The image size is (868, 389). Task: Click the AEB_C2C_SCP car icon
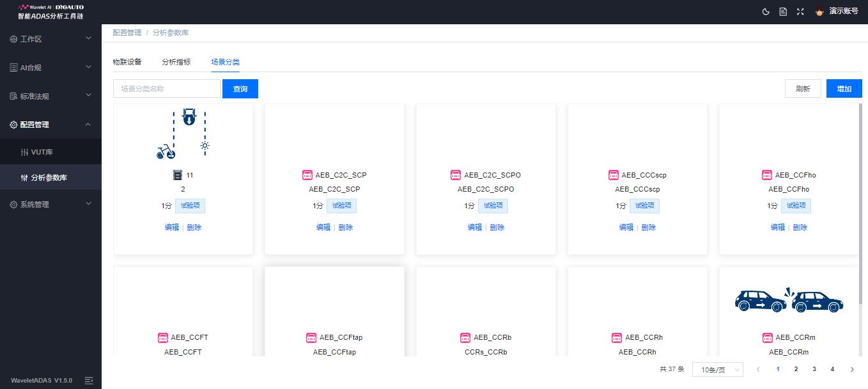[x=307, y=175]
